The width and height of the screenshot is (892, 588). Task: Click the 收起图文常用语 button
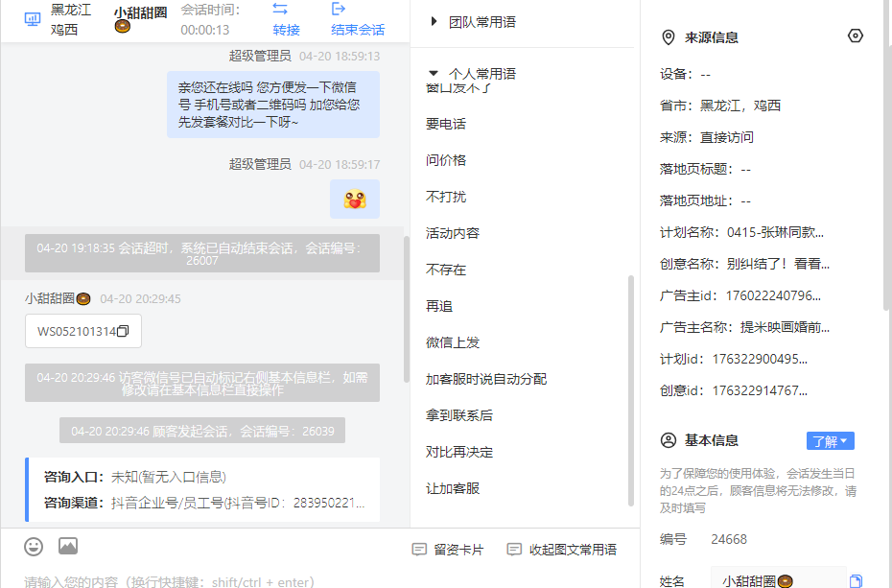pyautogui.click(x=561, y=550)
